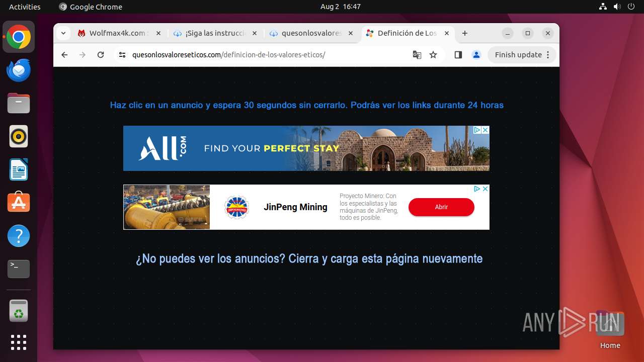Open the volume tray icon
Viewport: 644px width, 362px height.
pyautogui.click(x=617, y=7)
